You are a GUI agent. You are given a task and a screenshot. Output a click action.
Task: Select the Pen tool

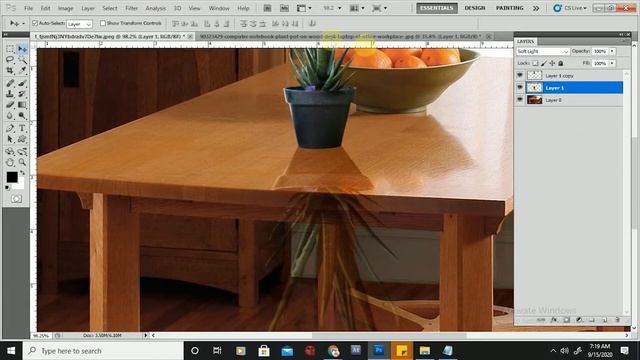(10, 128)
